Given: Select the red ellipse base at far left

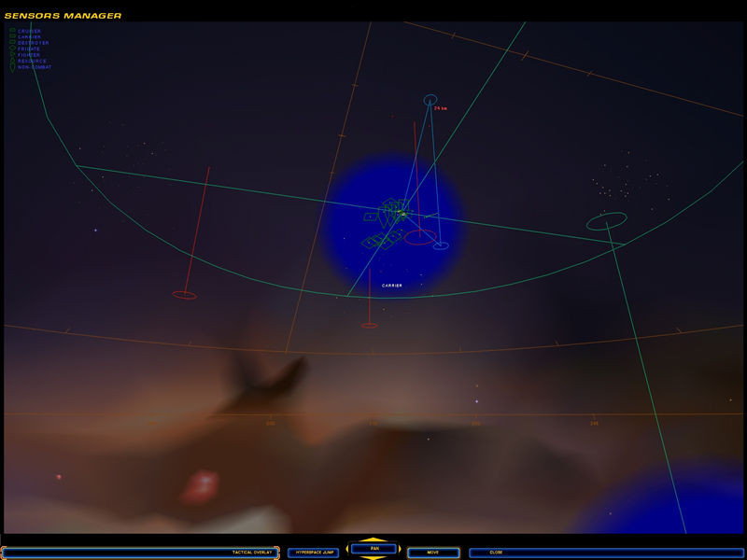Looking at the screenshot, I should coord(184,295).
